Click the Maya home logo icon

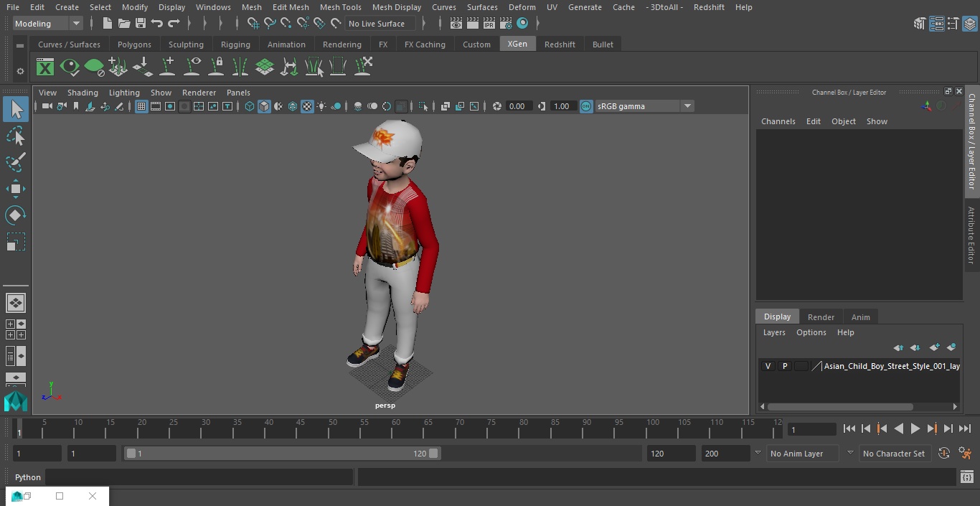coord(16,400)
